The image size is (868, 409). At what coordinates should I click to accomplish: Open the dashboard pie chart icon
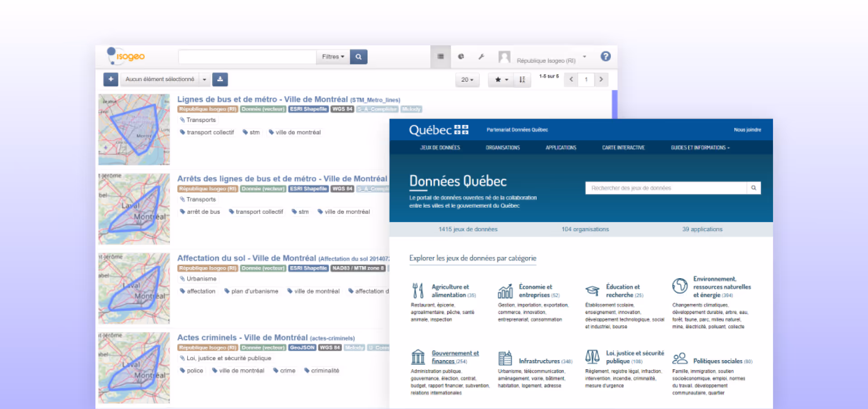click(x=461, y=57)
